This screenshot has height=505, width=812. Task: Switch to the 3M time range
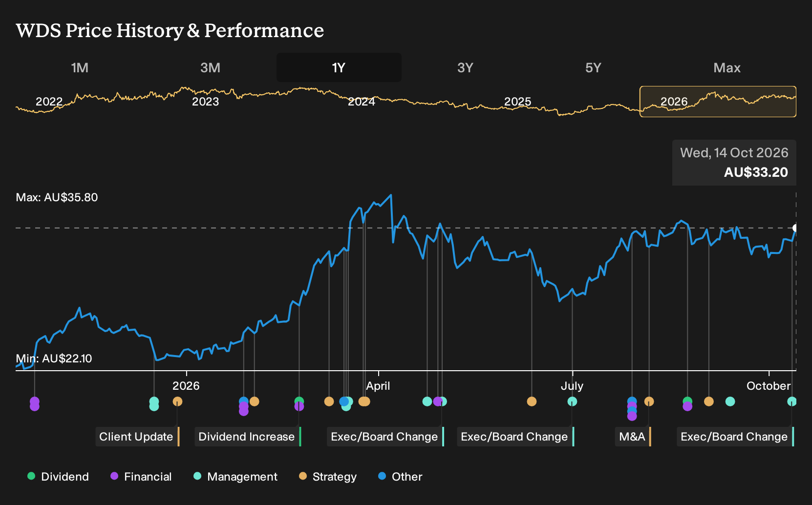(x=210, y=67)
